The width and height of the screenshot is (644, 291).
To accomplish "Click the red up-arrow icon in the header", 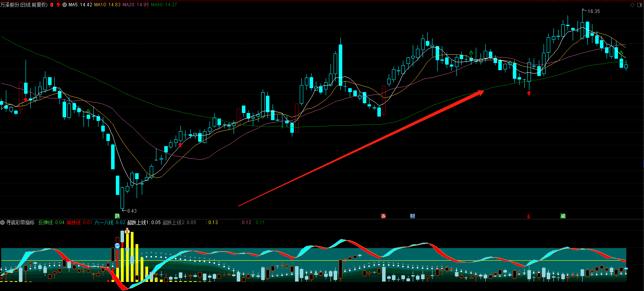I will click(x=58, y=5).
